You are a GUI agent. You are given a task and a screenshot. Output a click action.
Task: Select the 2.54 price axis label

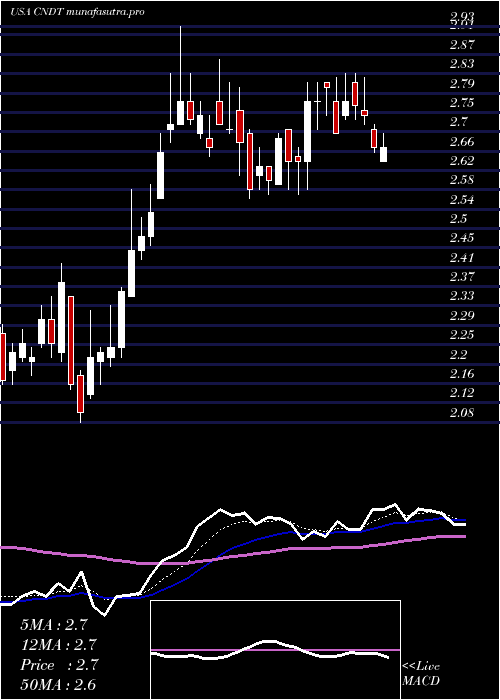[x=462, y=200]
